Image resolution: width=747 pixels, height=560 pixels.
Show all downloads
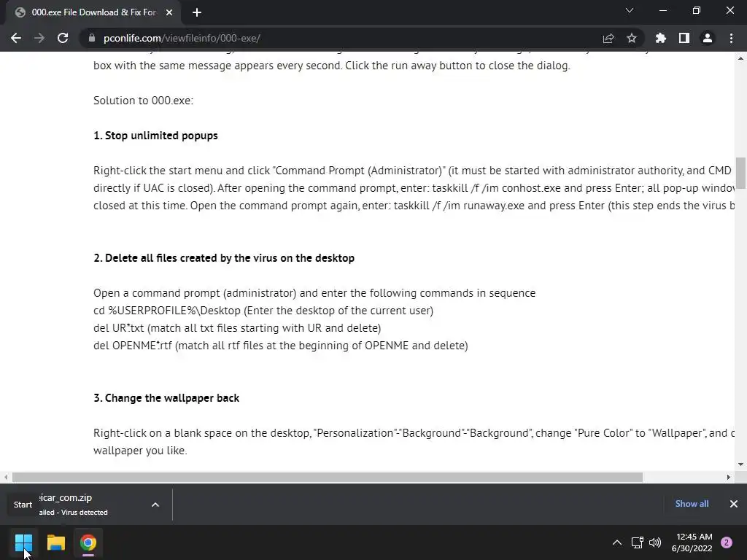692,504
